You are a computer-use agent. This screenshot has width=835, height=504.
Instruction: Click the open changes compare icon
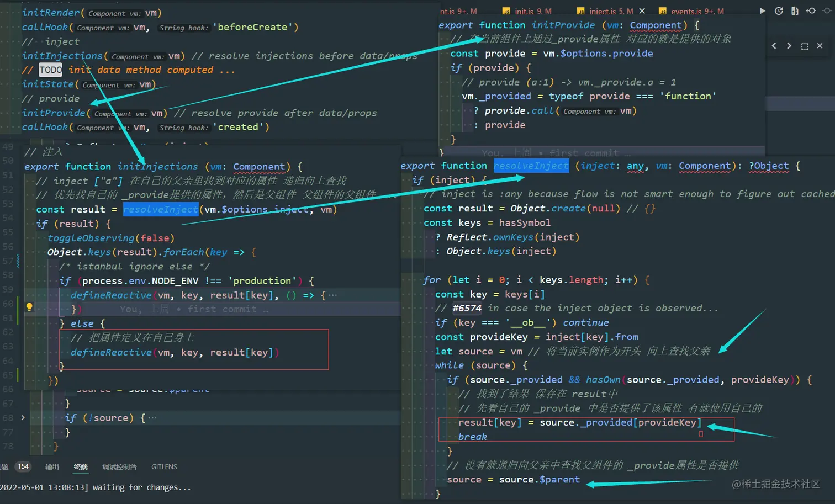pos(795,10)
